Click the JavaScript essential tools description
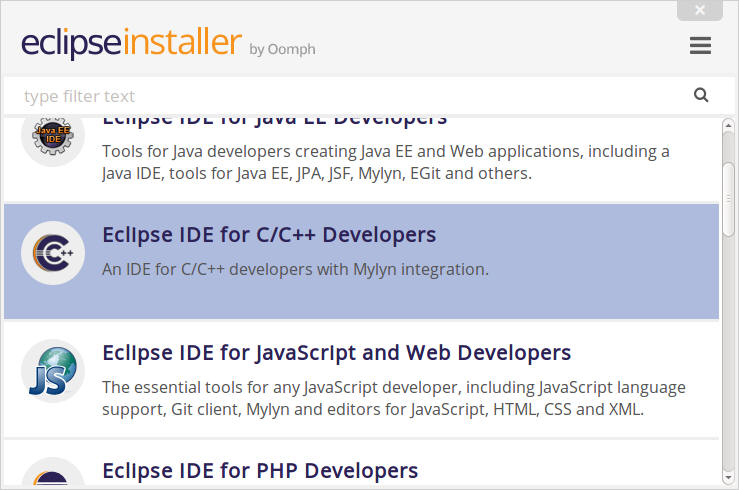The width and height of the screenshot is (739, 490). point(393,397)
